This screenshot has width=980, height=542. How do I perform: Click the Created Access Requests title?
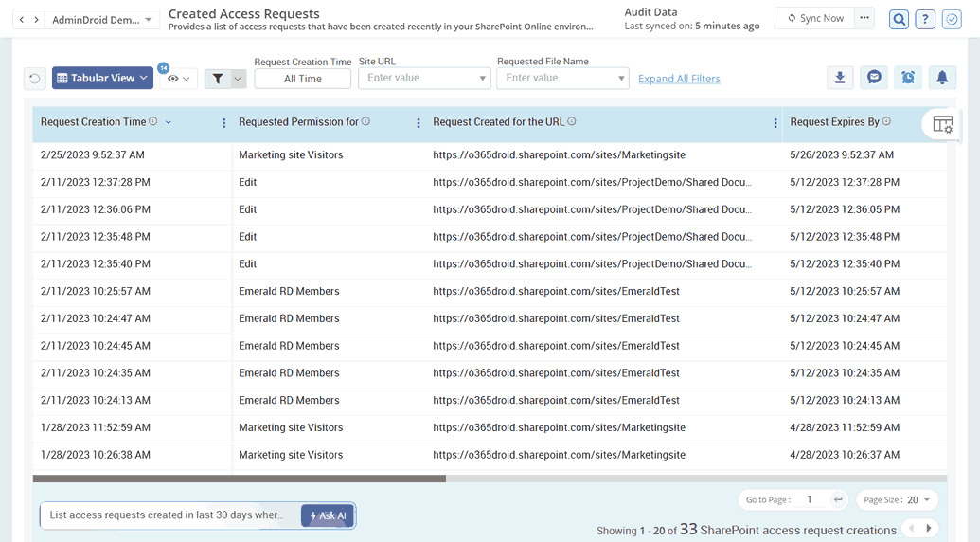pyautogui.click(x=243, y=14)
